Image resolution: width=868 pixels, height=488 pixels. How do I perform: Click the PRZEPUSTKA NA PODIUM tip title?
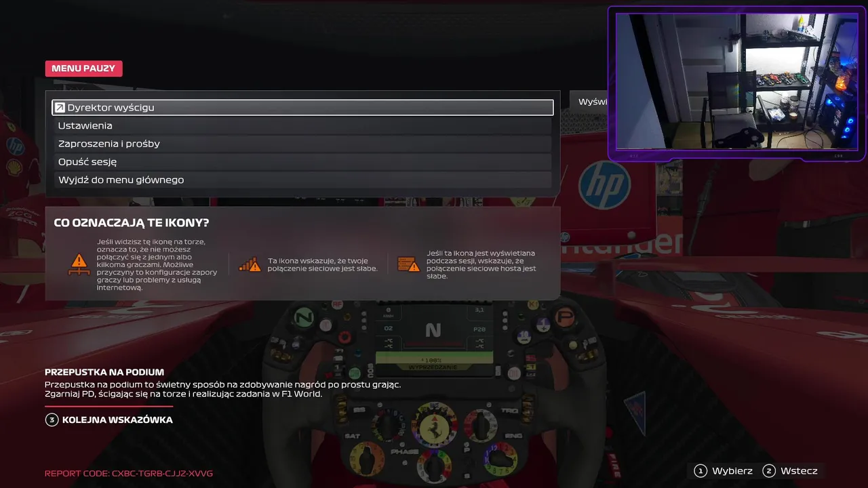pos(104,372)
